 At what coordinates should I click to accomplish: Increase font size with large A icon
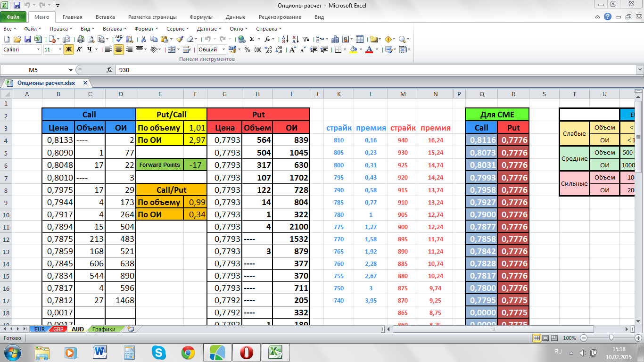[x=292, y=49]
